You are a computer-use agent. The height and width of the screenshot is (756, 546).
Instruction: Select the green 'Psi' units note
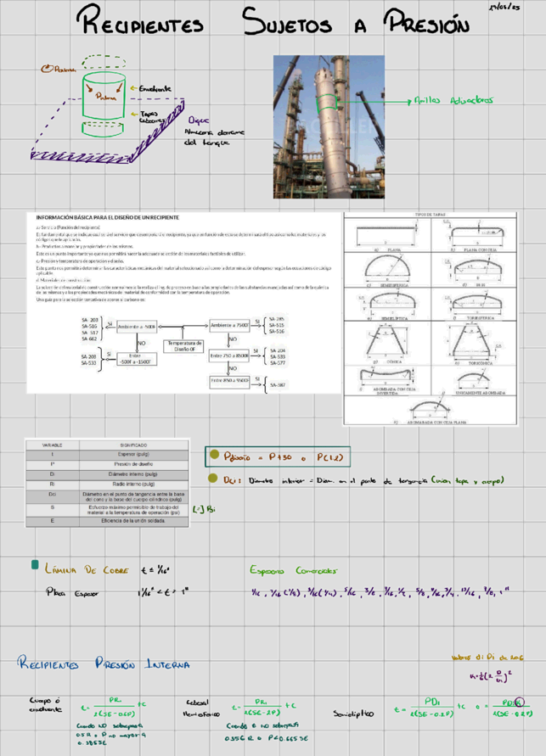[x=204, y=509]
